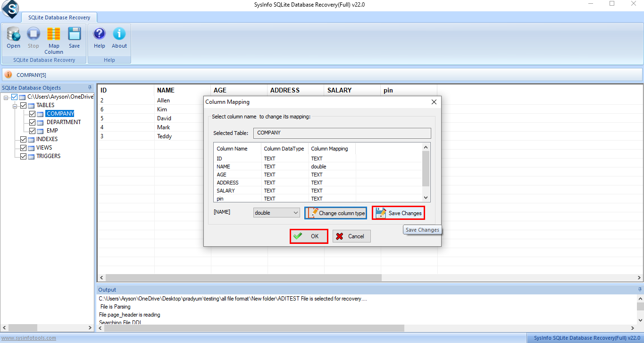Toggle the TRIGGERS checkbox

click(x=23, y=156)
